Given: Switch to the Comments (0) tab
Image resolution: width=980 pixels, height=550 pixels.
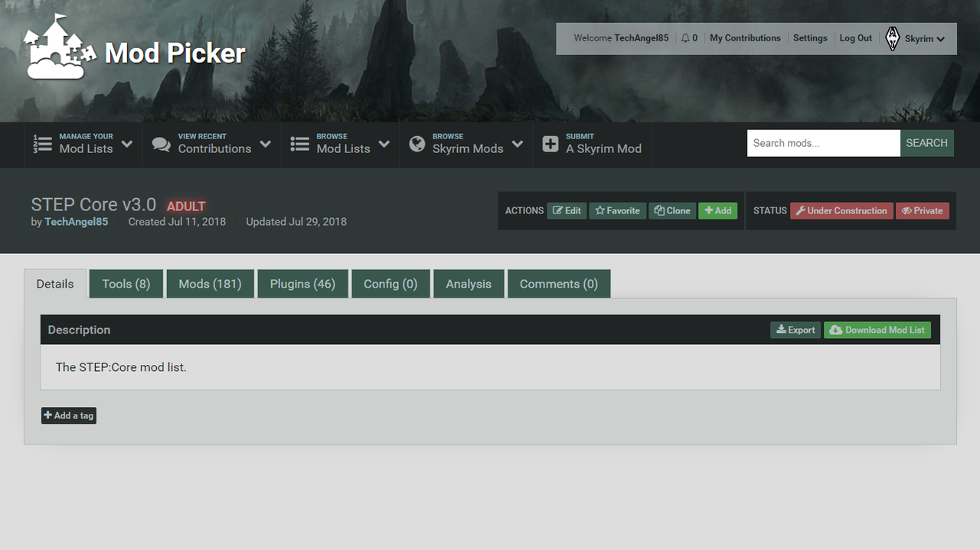Looking at the screenshot, I should 559,284.
